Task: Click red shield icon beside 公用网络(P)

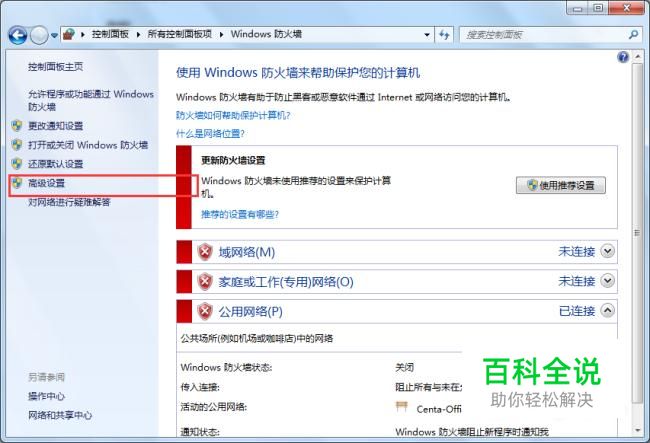Action: (205, 312)
